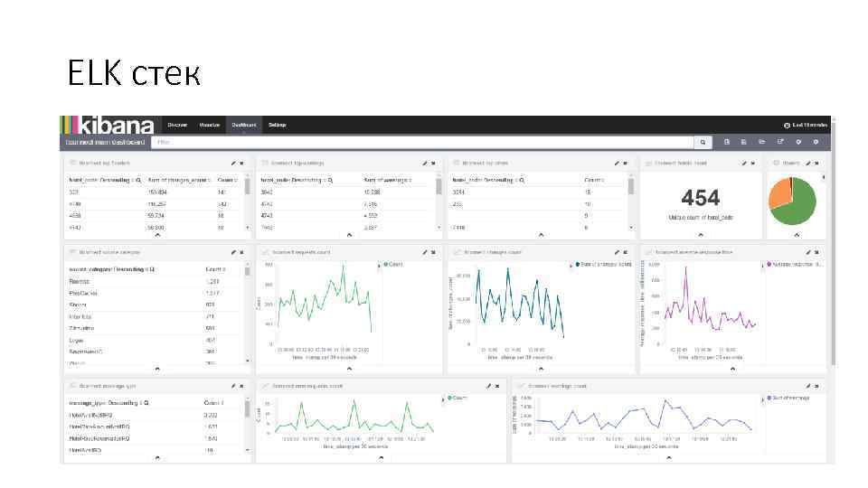
Task: Open the Last 15 minutes time picker
Action: tap(806, 125)
